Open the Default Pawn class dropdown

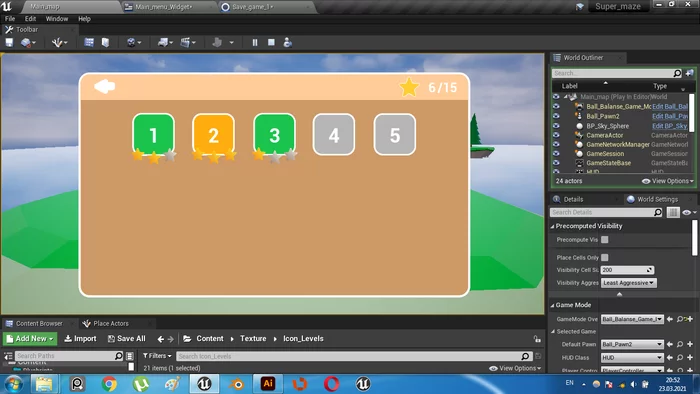[x=632, y=344]
